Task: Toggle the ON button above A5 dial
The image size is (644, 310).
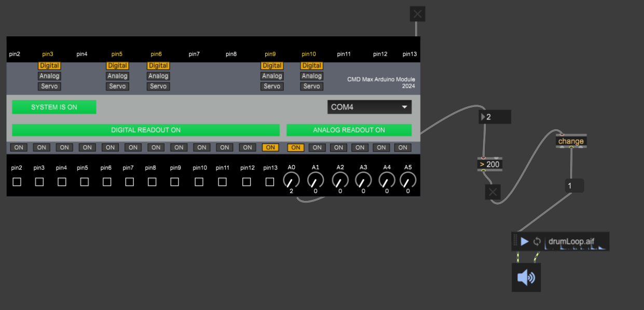Action: click(403, 147)
